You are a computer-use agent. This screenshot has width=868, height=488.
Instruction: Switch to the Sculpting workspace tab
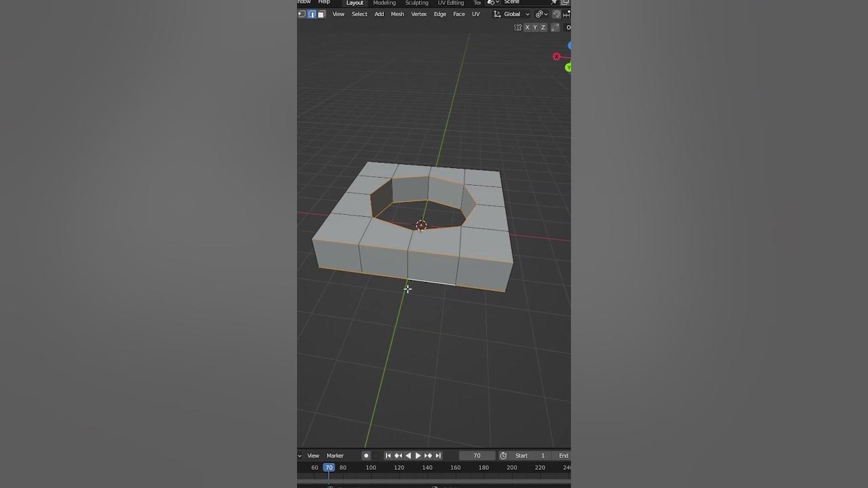click(x=417, y=3)
